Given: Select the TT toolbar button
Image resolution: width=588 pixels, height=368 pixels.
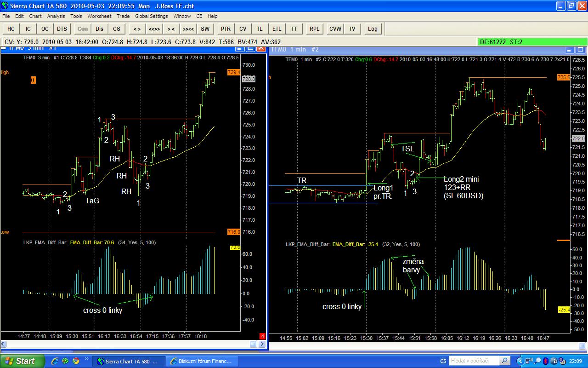Looking at the screenshot, I should [294, 29].
